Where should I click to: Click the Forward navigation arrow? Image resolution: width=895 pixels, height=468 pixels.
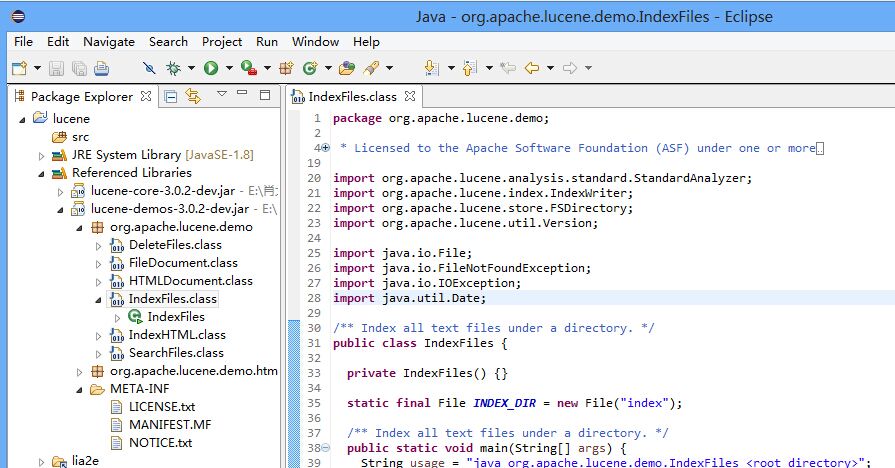pos(570,68)
